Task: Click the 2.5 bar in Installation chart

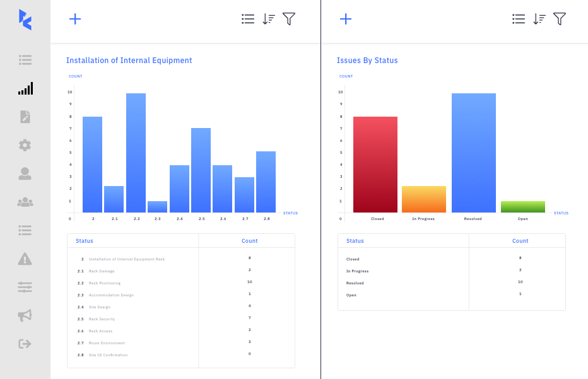Action: 201,170
